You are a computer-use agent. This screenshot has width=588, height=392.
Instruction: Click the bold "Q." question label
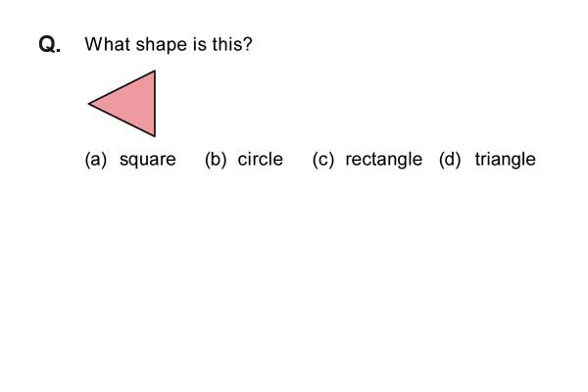[x=50, y=45]
